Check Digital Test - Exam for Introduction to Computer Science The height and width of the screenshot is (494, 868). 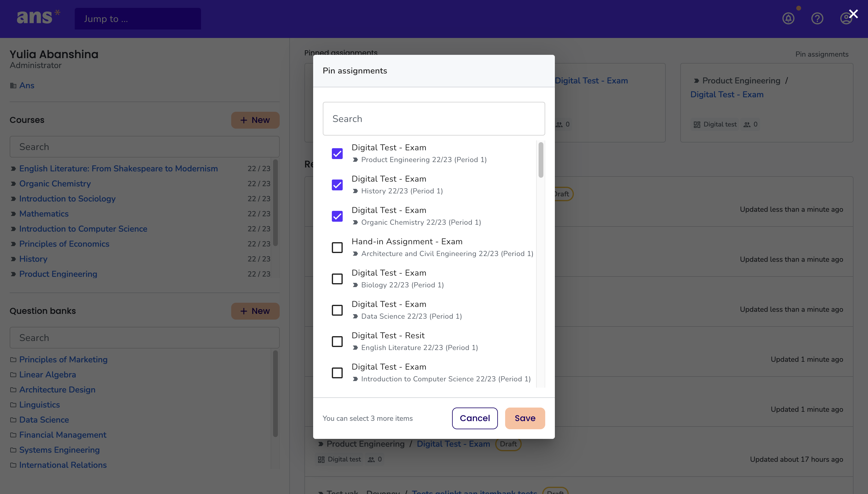(337, 373)
